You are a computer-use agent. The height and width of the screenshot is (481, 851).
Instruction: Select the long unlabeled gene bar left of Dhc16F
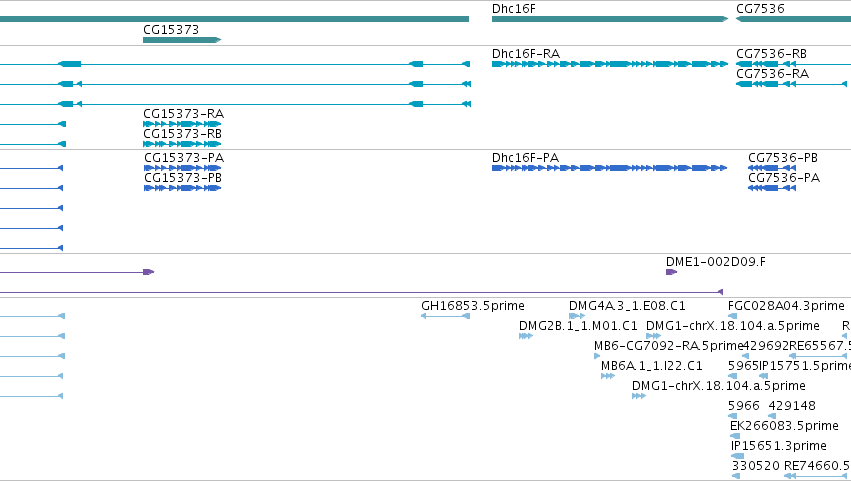(x=234, y=19)
